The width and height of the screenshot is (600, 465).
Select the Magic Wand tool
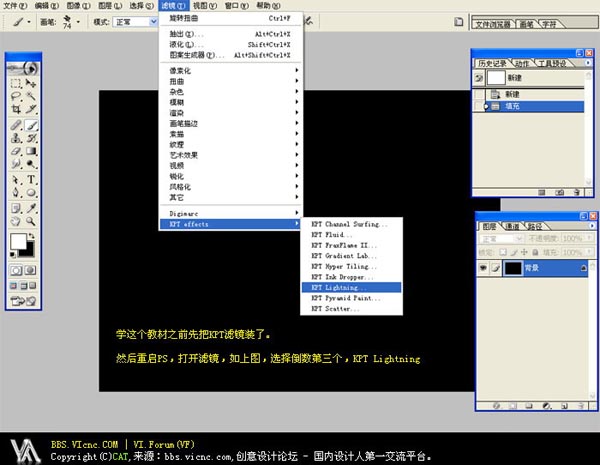(x=31, y=96)
